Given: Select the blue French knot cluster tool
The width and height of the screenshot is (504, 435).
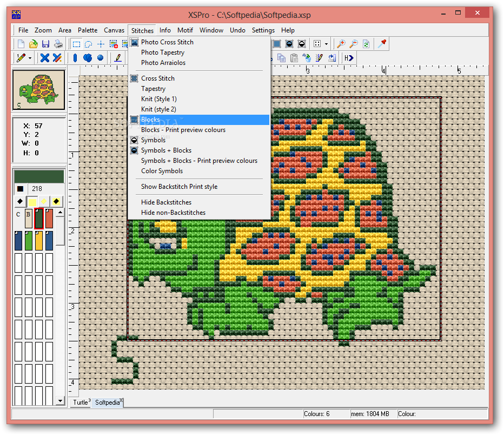Looking at the screenshot, I should click(88, 58).
